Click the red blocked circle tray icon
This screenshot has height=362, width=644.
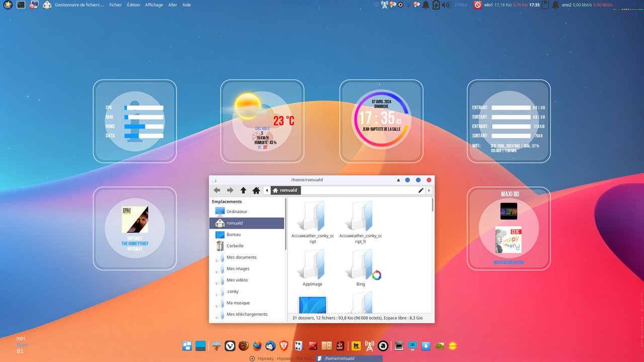(x=477, y=5)
